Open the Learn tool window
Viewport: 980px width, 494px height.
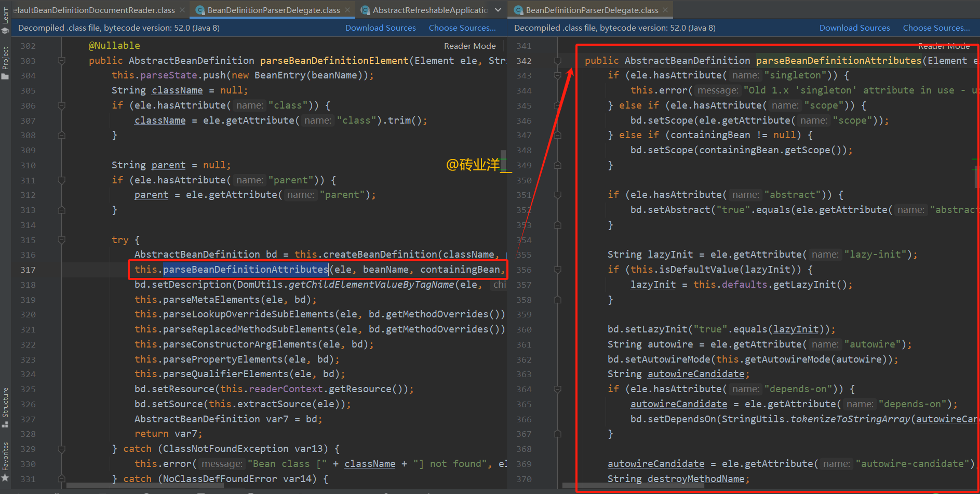coord(5,20)
